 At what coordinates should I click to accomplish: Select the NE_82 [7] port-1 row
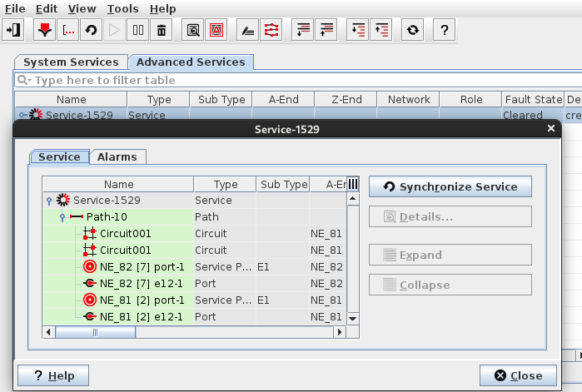point(142,267)
